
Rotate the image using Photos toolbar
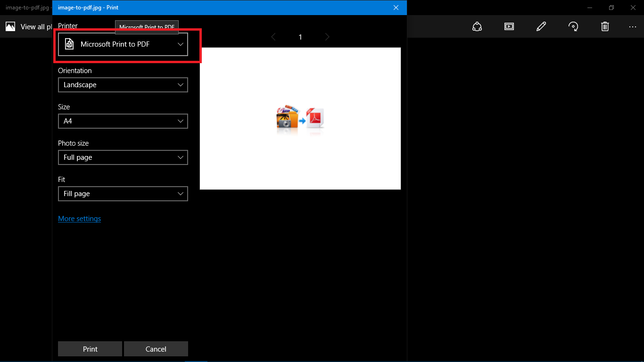(x=573, y=26)
